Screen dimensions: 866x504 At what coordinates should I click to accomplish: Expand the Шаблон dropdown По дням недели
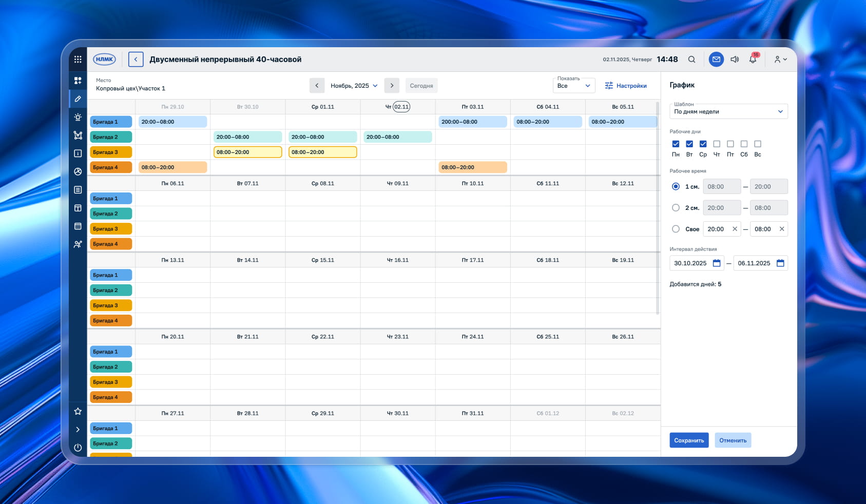[728, 111]
